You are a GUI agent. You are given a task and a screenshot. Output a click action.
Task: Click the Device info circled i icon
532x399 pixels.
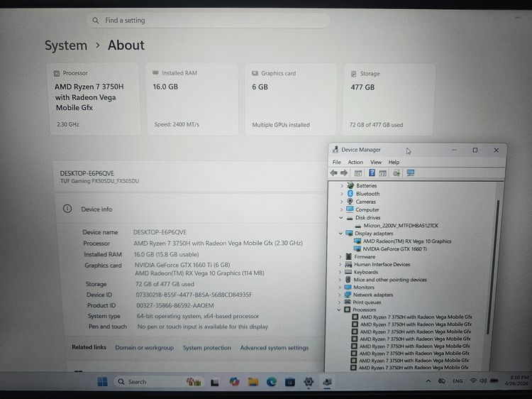point(67,209)
